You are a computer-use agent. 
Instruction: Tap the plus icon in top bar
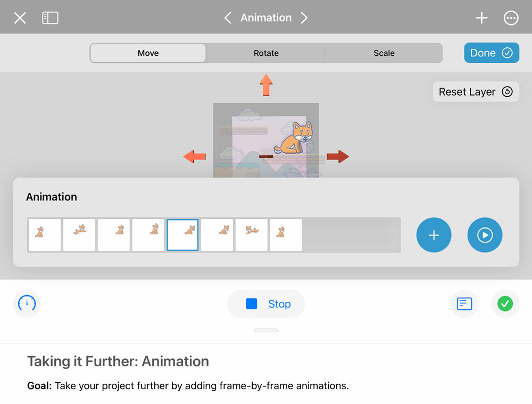(481, 18)
